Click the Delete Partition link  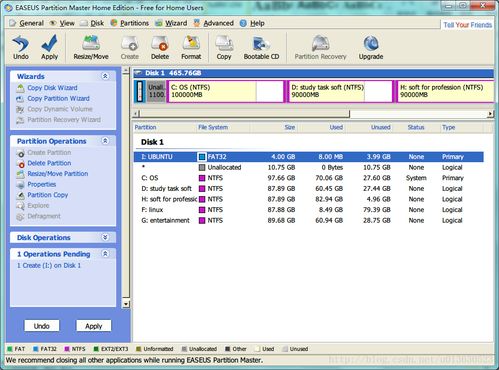click(49, 163)
